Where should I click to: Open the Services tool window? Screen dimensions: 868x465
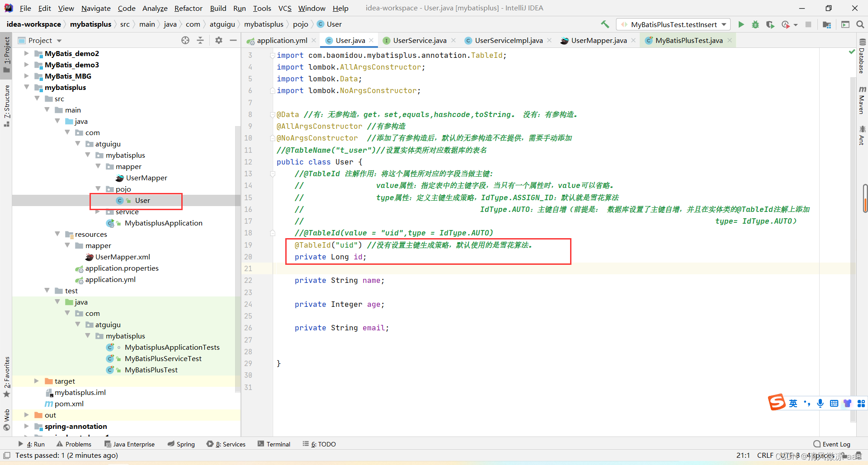point(226,444)
